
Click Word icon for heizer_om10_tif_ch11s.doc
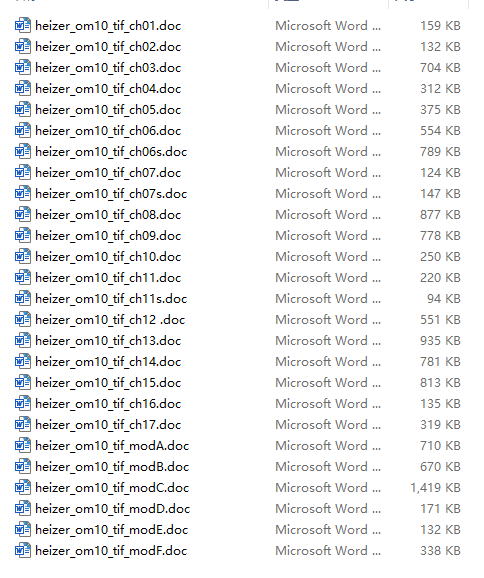pos(22,299)
